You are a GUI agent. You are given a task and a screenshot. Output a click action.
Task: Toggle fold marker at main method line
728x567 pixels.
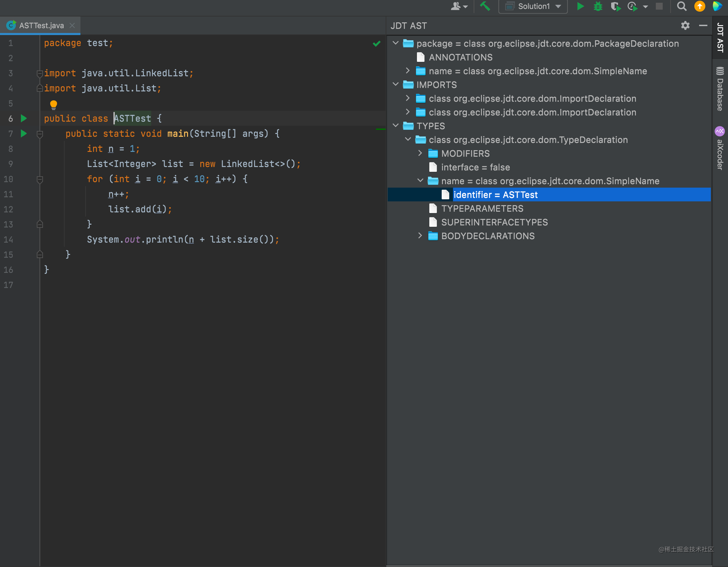pyautogui.click(x=40, y=134)
